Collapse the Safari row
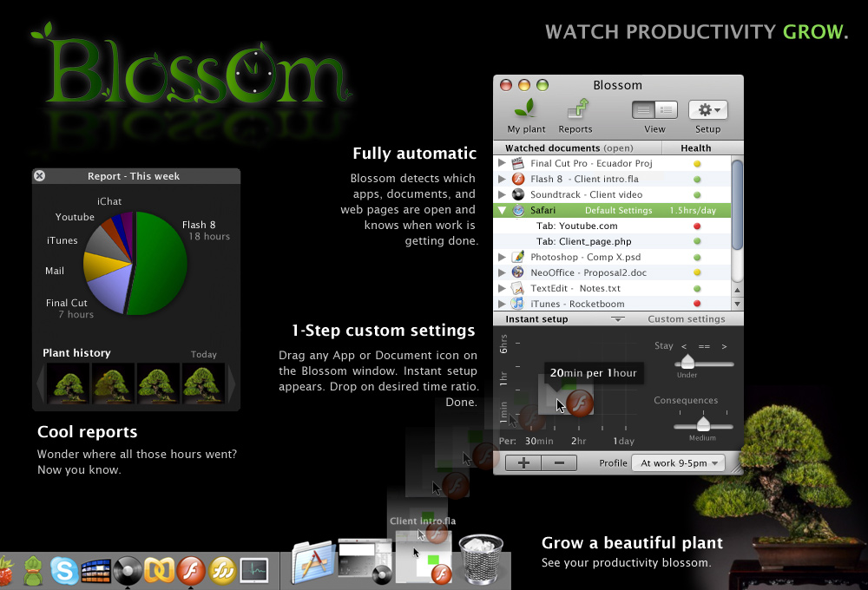Viewport: 868px width, 590px height. [x=502, y=210]
